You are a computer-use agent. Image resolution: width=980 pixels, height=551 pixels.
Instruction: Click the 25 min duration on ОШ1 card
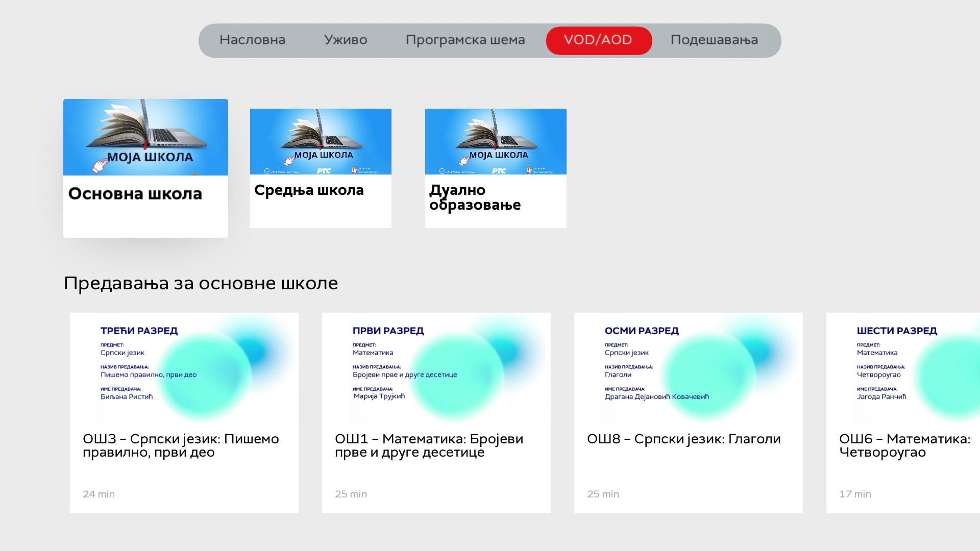tap(351, 494)
